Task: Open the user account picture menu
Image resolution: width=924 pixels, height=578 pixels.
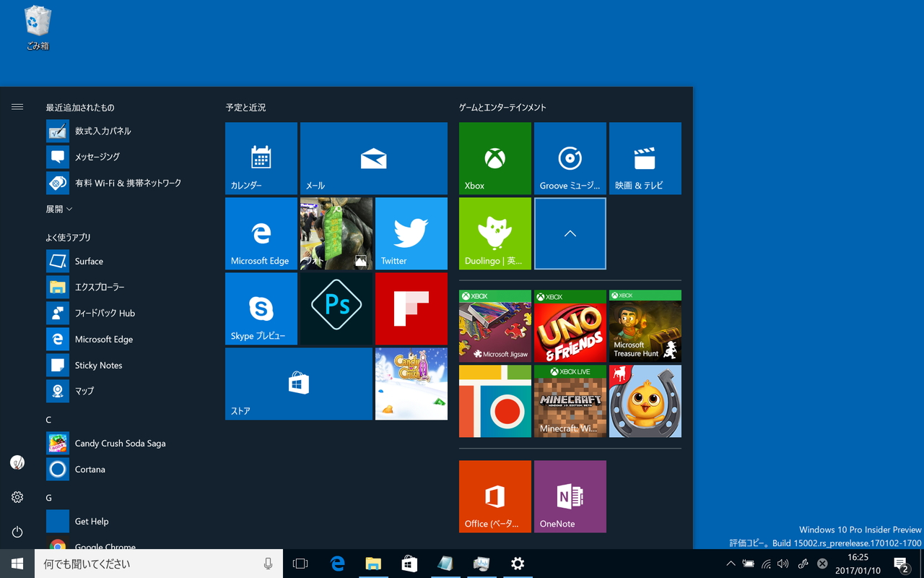Action: tap(17, 462)
